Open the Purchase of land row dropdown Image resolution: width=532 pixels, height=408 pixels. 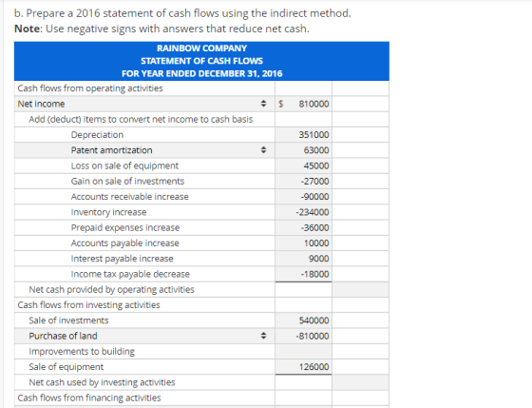point(263,336)
